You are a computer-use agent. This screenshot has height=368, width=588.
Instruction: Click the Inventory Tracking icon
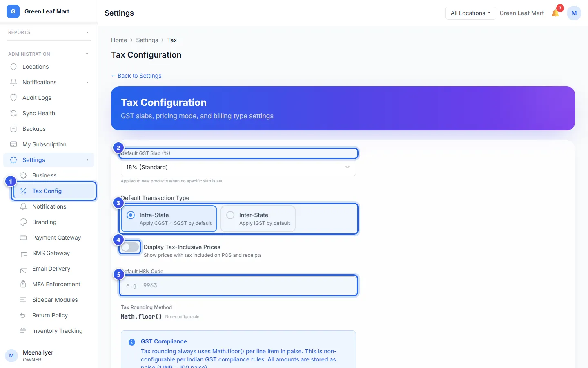pos(23,331)
